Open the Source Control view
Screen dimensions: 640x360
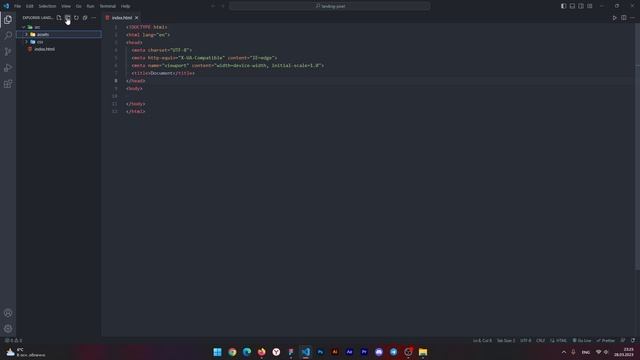tap(8, 52)
